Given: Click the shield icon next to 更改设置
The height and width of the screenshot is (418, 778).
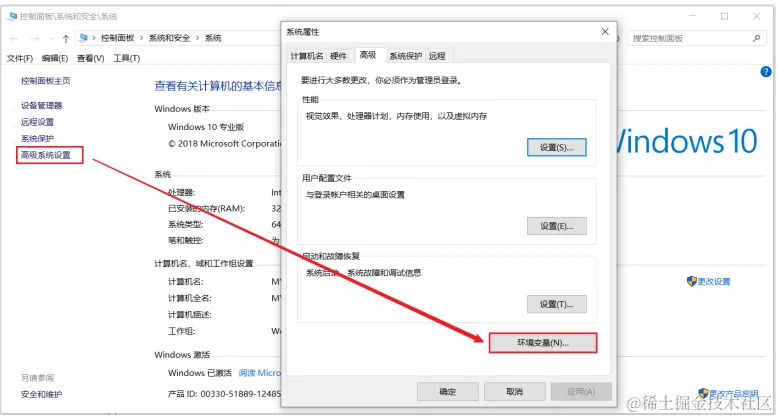Looking at the screenshot, I should click(692, 281).
